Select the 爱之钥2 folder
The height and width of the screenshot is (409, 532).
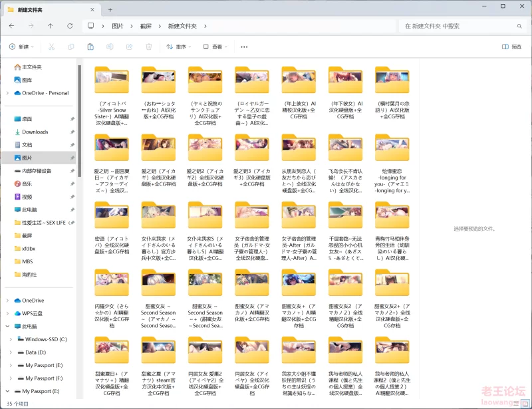click(205, 161)
